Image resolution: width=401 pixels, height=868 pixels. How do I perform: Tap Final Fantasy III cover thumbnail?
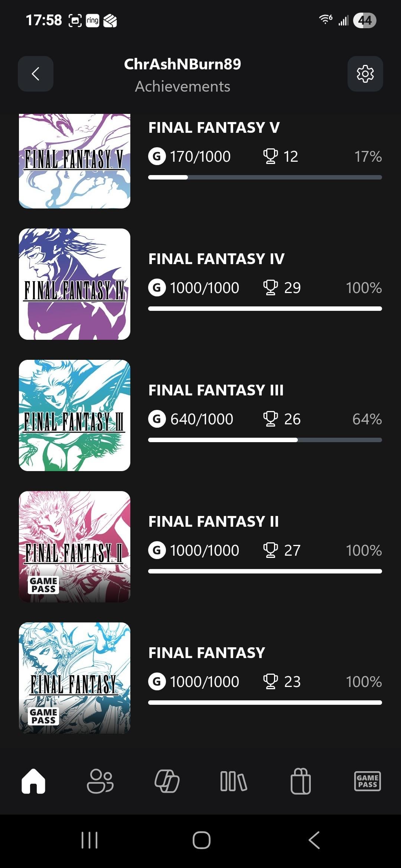[75, 415]
